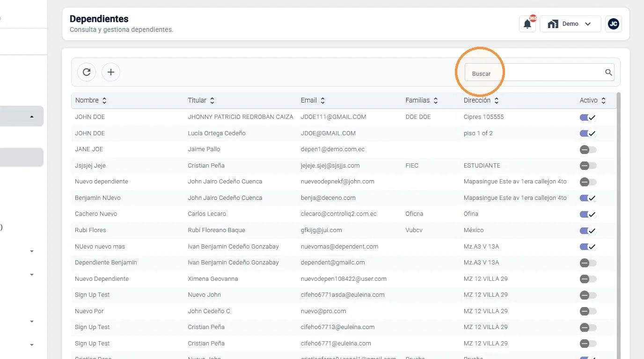This screenshot has width=644, height=359.
Task: Sort by Familias column arrows
Action: [x=435, y=101]
